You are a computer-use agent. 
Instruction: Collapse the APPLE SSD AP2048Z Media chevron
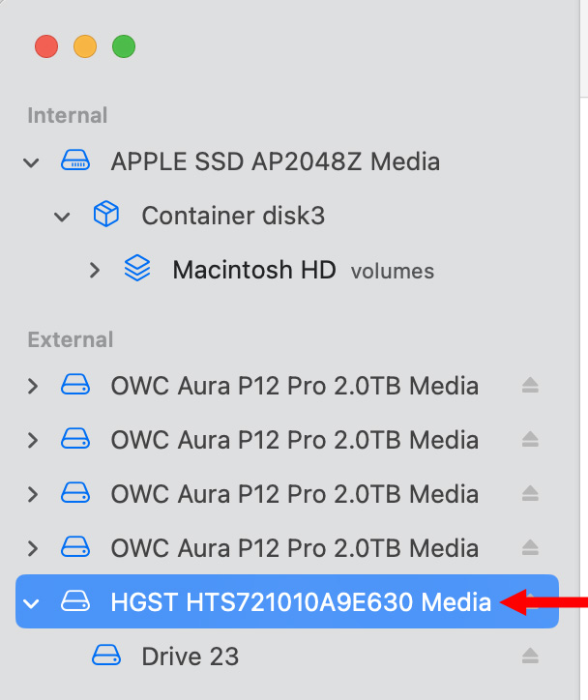(x=31, y=162)
